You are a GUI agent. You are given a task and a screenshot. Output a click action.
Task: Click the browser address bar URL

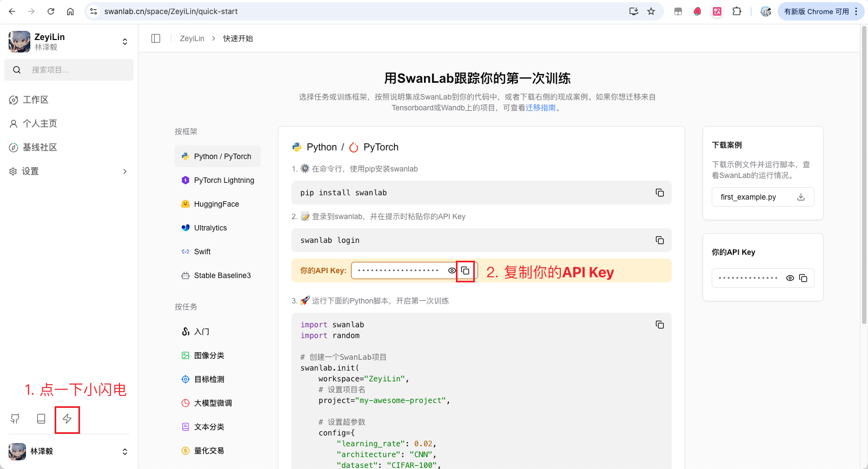point(171,11)
